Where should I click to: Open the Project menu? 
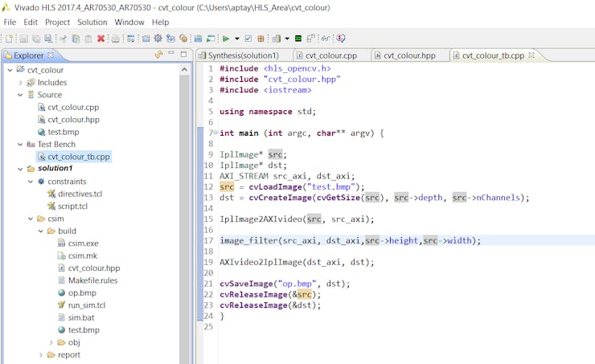tap(57, 22)
